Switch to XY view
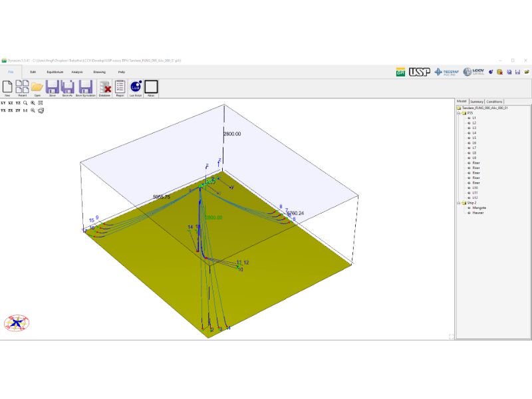 coord(3,104)
